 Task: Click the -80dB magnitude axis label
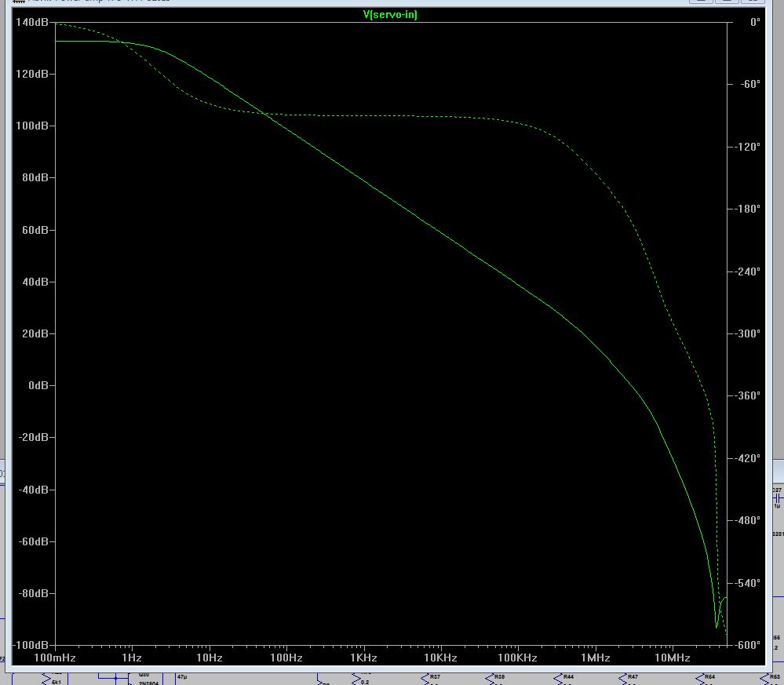tap(34, 593)
